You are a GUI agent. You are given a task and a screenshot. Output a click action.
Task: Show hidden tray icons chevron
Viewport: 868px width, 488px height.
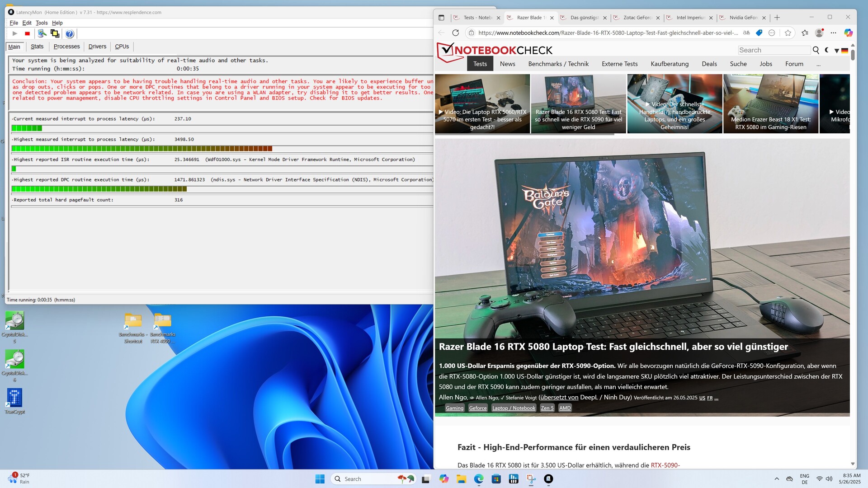tap(777, 479)
